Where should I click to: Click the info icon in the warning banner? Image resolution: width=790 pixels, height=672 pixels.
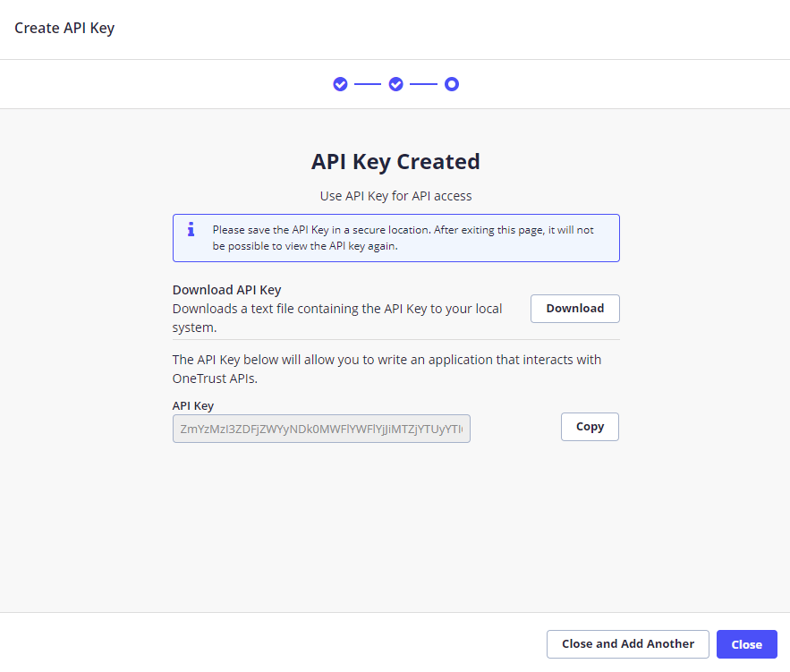point(190,229)
